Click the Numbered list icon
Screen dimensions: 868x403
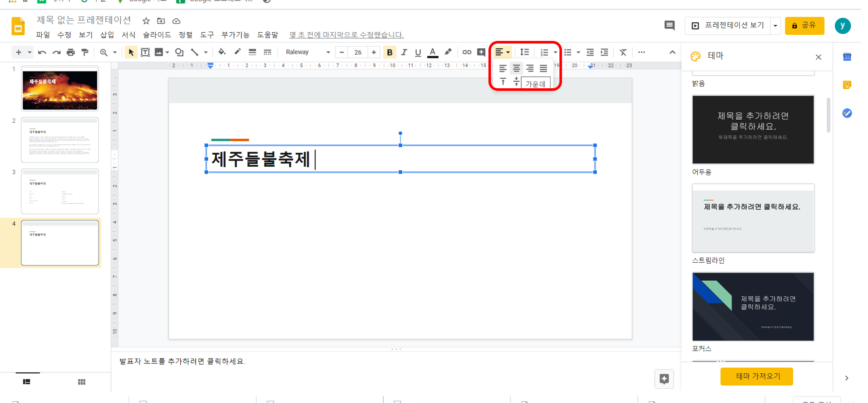point(544,52)
